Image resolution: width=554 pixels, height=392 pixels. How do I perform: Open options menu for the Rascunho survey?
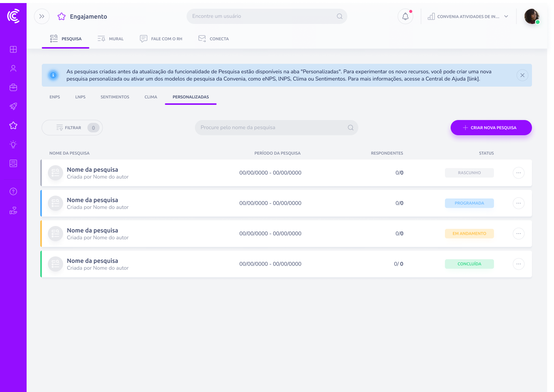point(518,173)
